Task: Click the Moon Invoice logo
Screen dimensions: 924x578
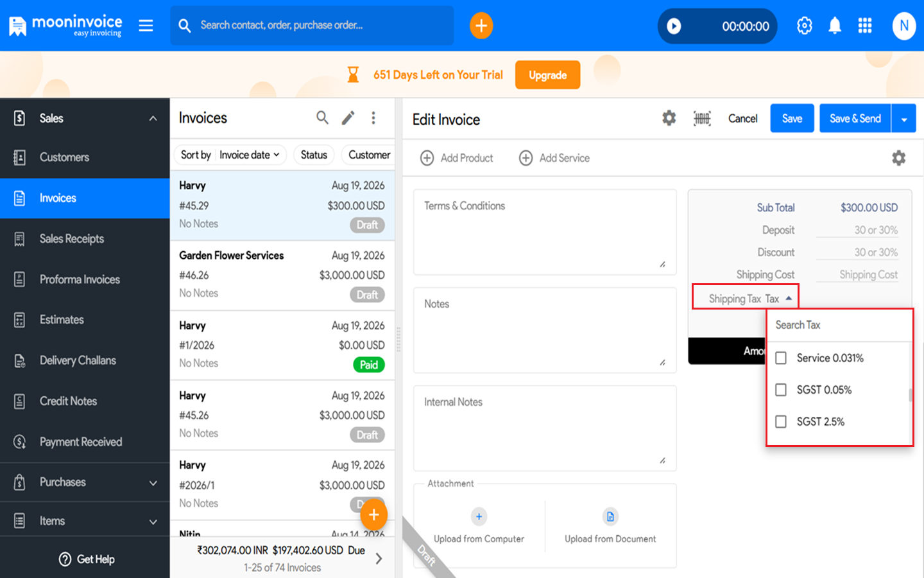Action: click(65, 26)
